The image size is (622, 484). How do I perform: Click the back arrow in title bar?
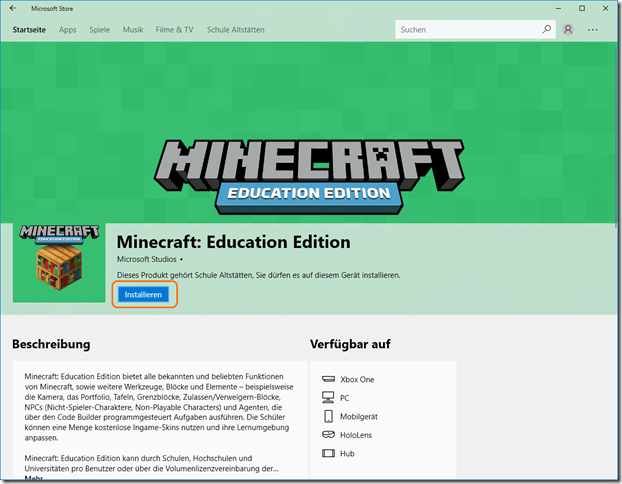(13, 8)
